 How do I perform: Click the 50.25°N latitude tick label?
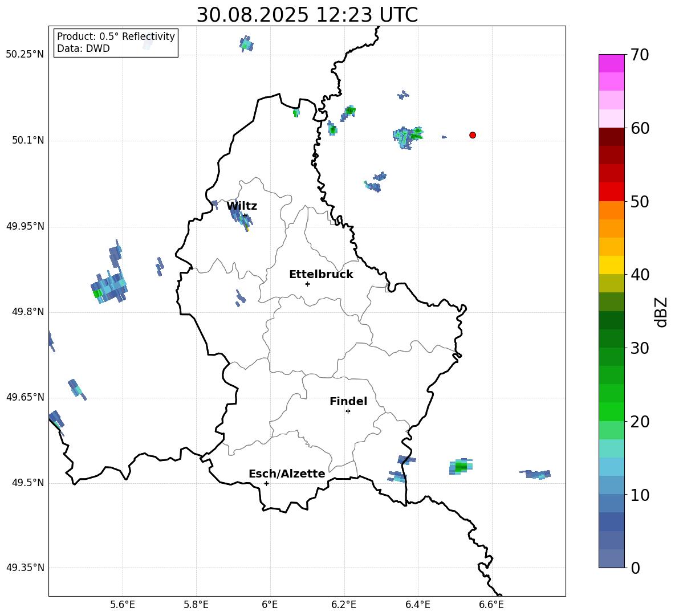click(x=25, y=55)
